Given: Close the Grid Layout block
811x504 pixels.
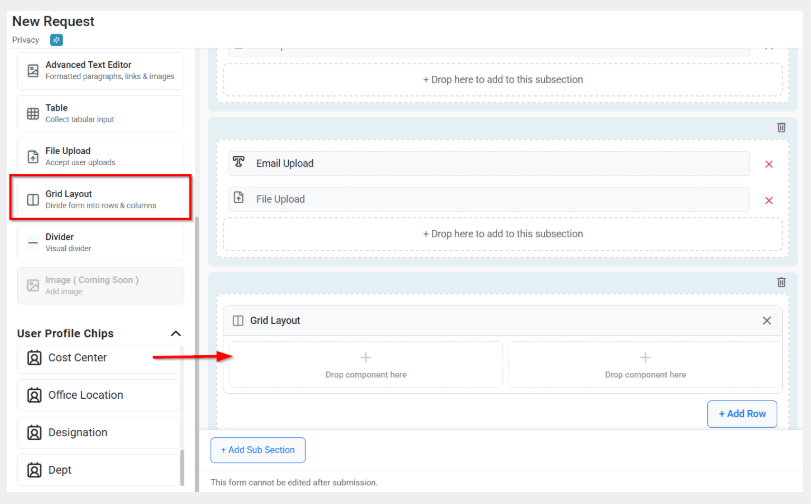Looking at the screenshot, I should pos(767,321).
